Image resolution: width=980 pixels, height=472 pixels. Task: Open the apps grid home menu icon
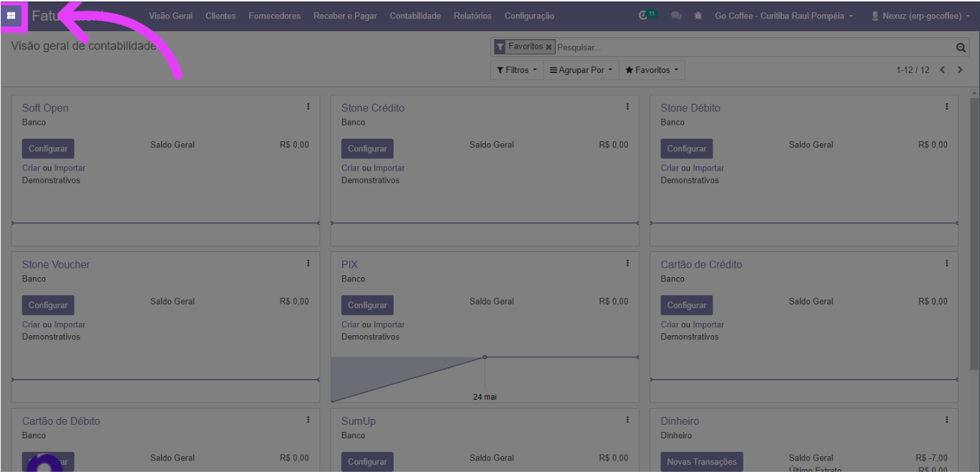coord(11,16)
